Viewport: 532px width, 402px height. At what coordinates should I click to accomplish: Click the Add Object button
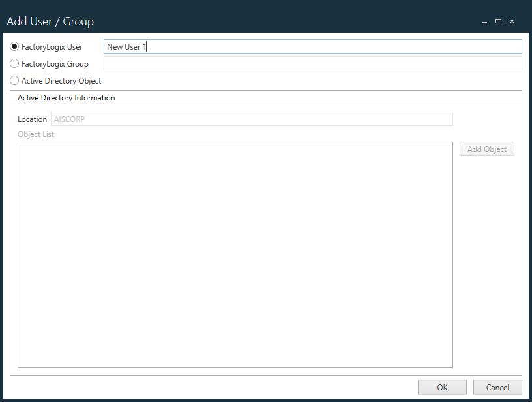[486, 149]
